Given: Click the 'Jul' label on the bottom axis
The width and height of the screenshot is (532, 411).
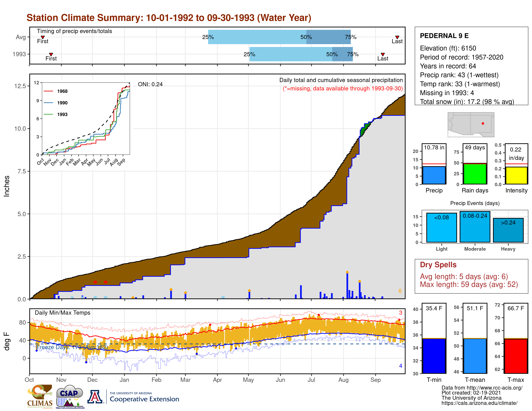Looking at the screenshot, I should click(311, 380).
